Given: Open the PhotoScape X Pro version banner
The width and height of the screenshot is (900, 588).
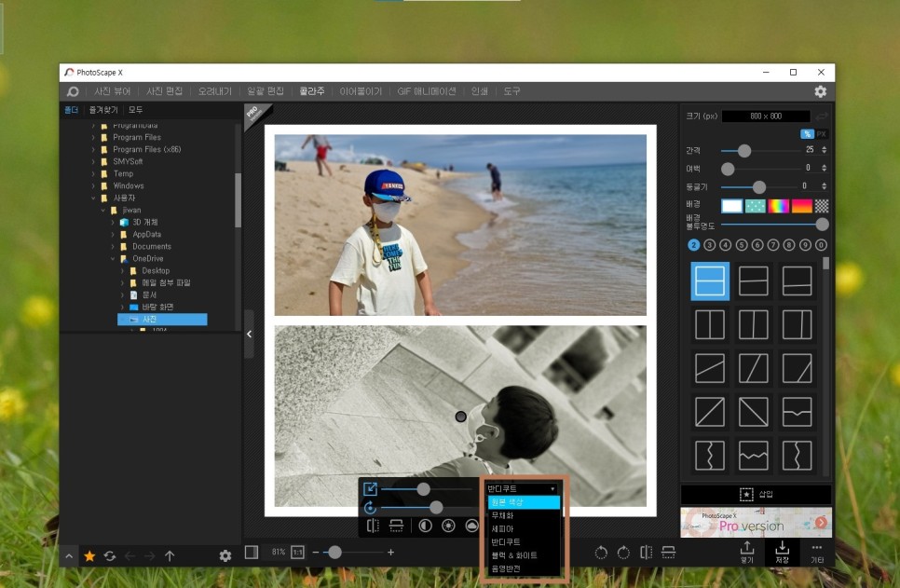Looking at the screenshot, I should [x=756, y=522].
